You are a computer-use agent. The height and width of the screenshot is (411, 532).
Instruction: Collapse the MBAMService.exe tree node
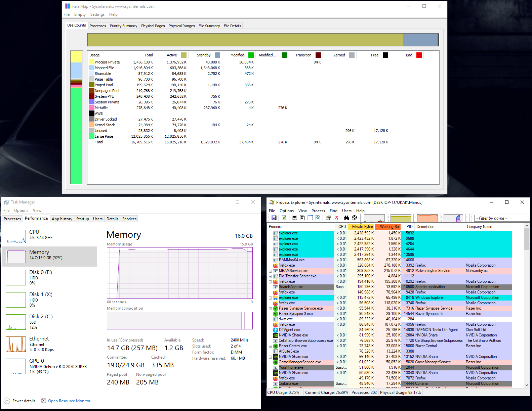[270, 271]
